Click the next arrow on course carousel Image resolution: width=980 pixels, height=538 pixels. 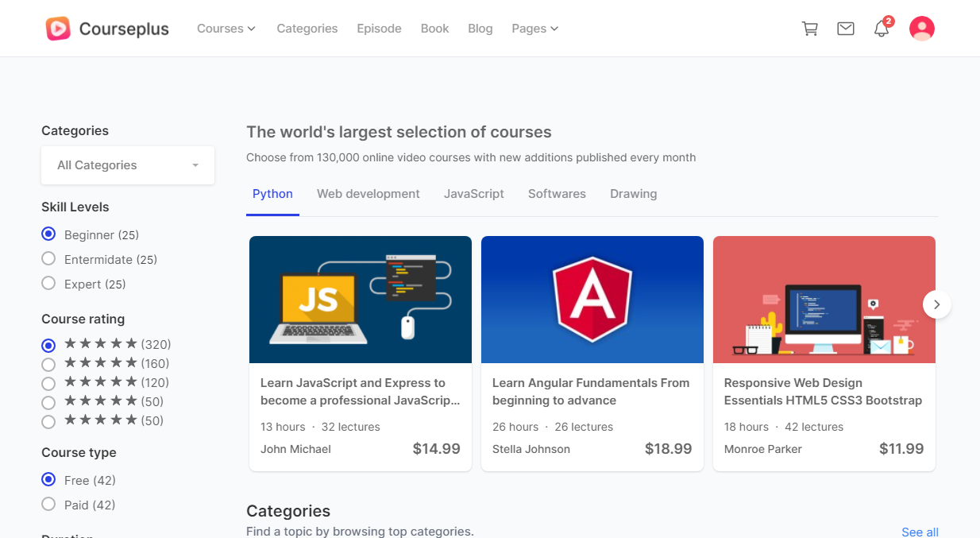coord(937,304)
